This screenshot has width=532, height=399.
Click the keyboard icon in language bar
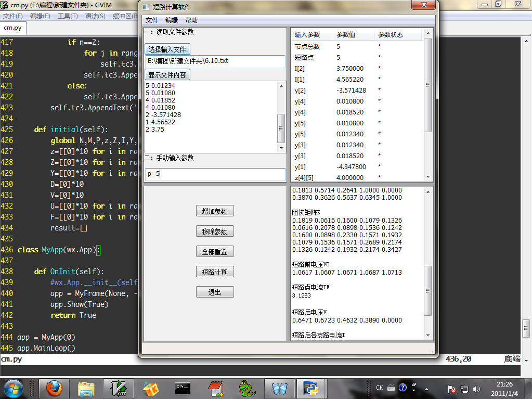(391, 388)
